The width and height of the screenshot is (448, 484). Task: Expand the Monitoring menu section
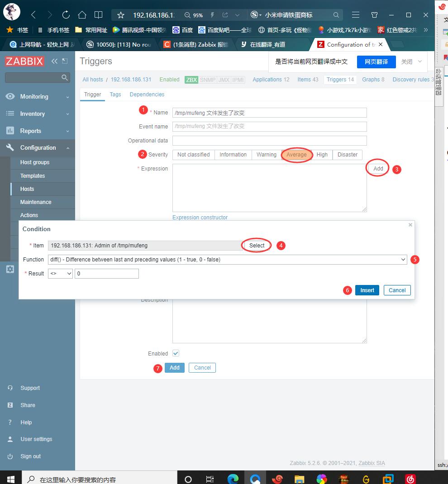(67, 97)
